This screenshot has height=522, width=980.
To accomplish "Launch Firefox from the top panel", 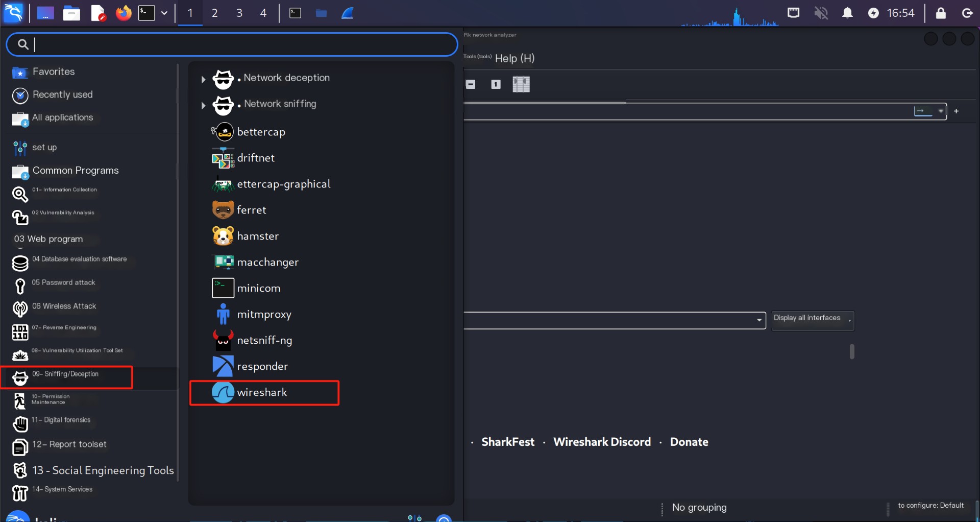I will coord(123,13).
